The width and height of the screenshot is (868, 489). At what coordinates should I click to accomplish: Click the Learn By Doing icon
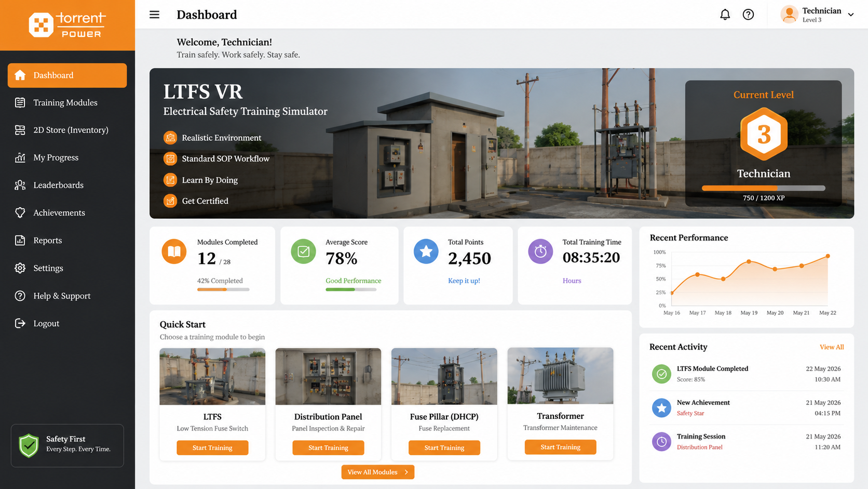(x=170, y=180)
